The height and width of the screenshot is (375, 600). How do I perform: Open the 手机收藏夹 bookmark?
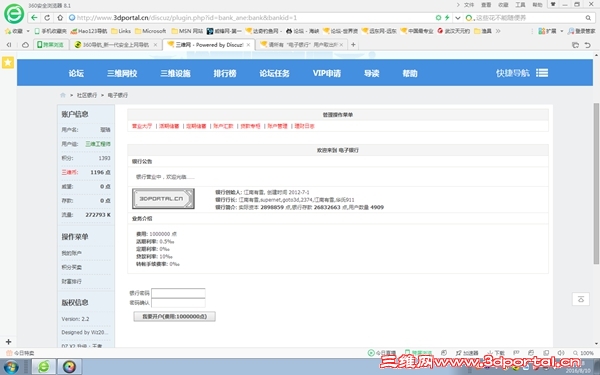click(x=51, y=31)
